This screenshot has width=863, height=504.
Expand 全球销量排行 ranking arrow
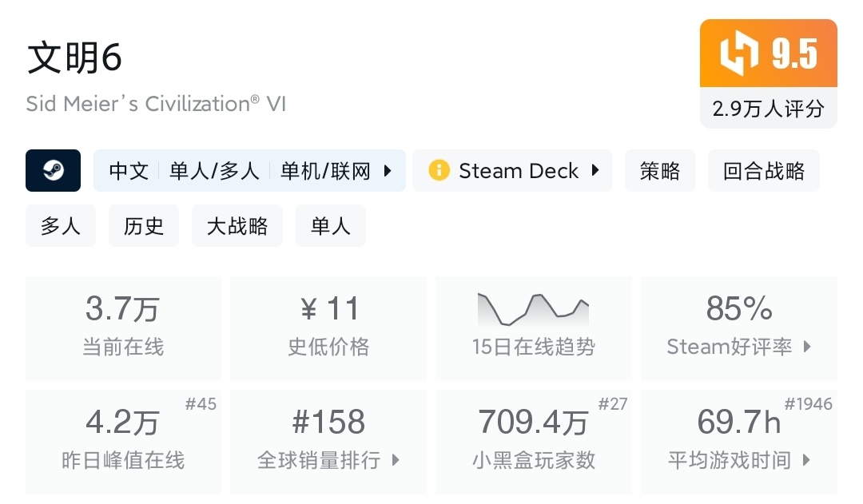[x=395, y=460]
